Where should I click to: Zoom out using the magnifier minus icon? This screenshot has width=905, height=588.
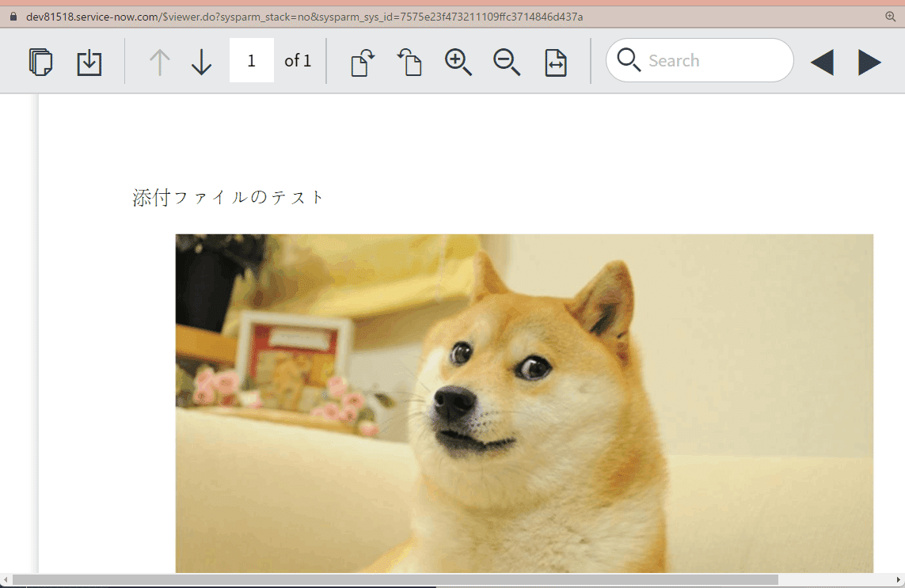pos(507,63)
